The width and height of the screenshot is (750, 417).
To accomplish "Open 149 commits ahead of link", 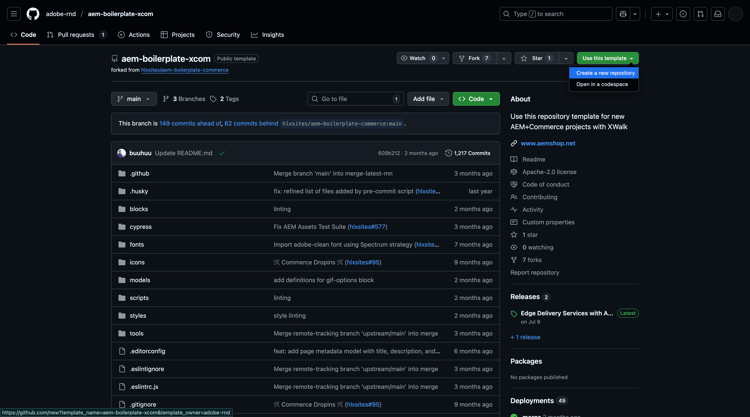I will (190, 123).
